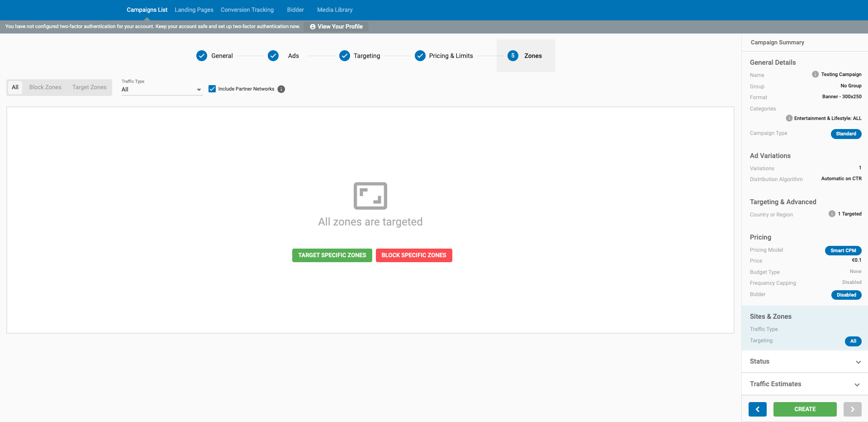Uncheck Include Partner Networks checkbox
Image resolution: width=868 pixels, height=422 pixels.
pos(212,89)
